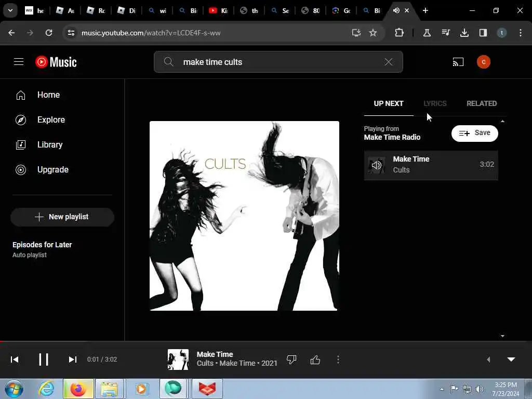Image resolution: width=532 pixels, height=399 pixels.
Task: Switch to the RELATED tab
Action: [482, 103]
